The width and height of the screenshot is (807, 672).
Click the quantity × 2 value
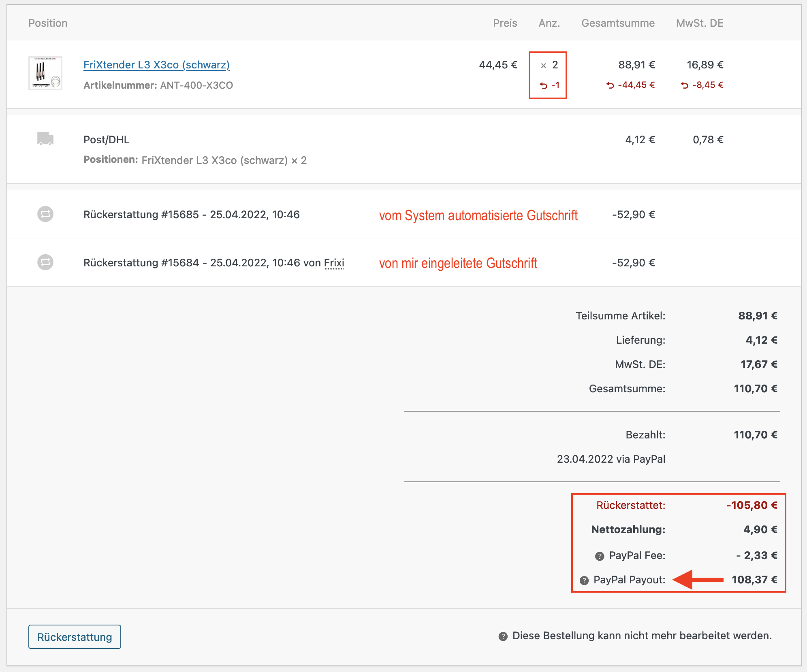tap(549, 65)
